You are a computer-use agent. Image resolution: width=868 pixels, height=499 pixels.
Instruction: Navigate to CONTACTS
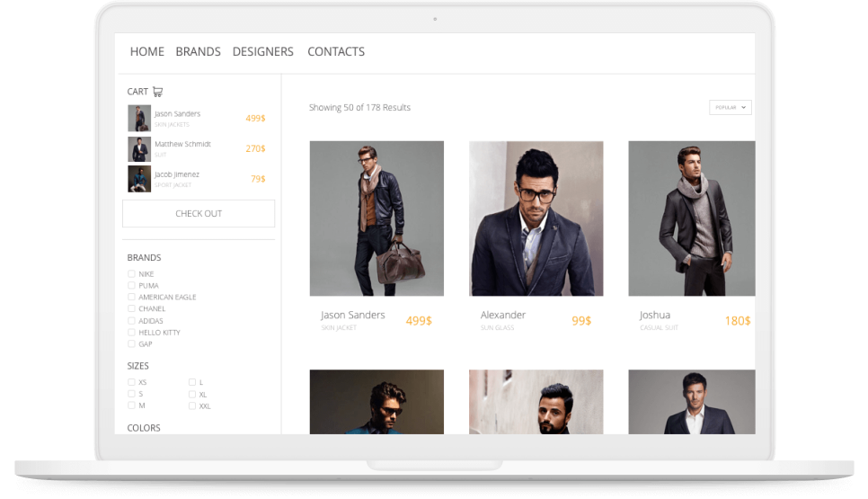point(336,51)
